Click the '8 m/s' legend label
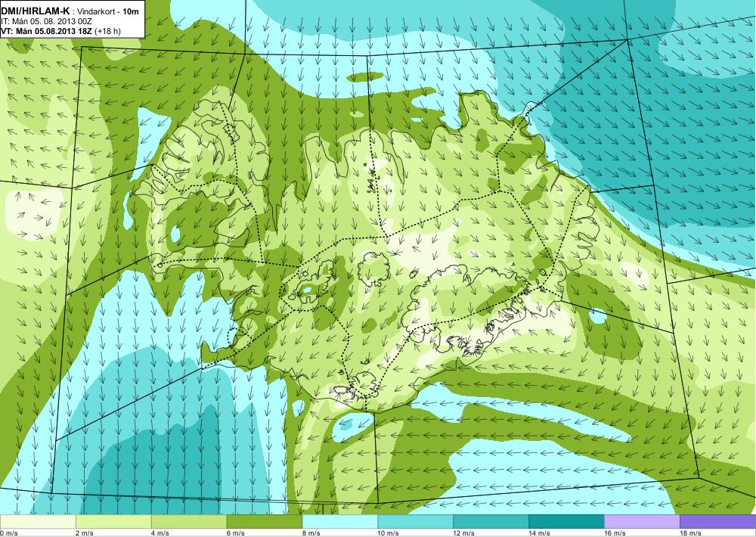Image resolution: width=756 pixels, height=537 pixels. click(x=311, y=533)
